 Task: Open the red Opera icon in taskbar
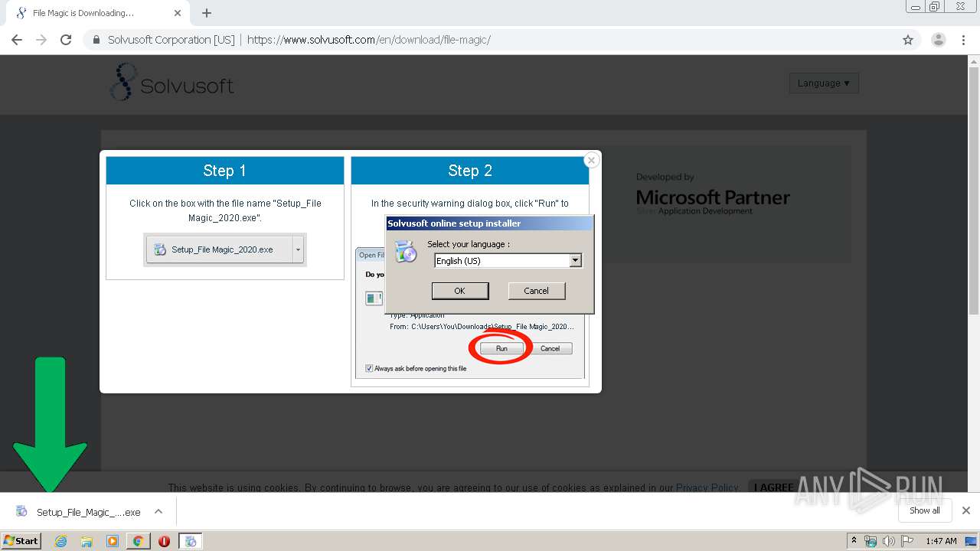pos(164,541)
